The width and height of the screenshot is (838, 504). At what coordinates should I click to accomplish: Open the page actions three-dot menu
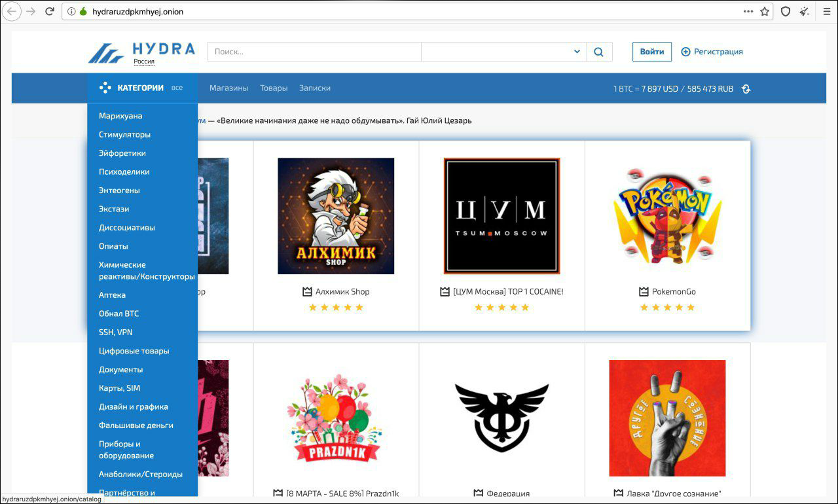point(748,12)
